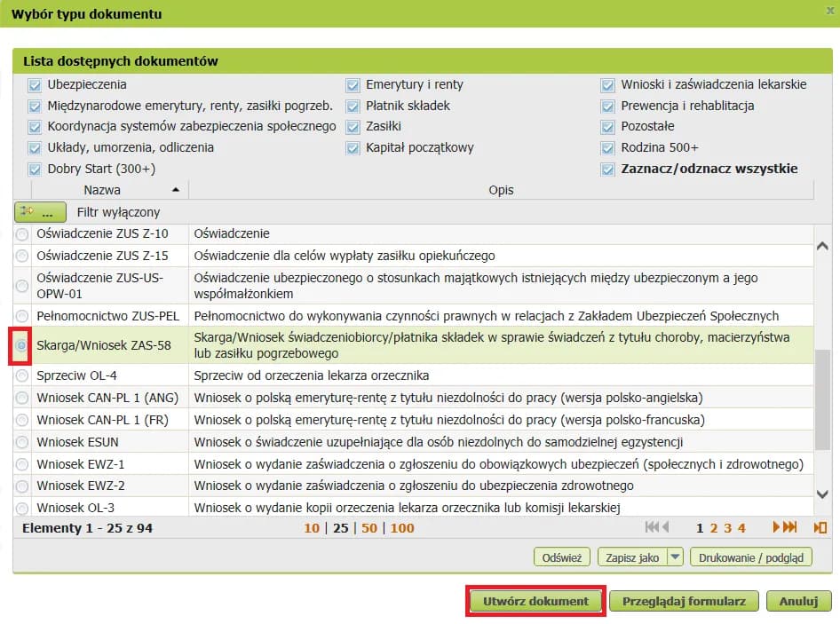Click the Utwórz dokument button
This screenshot has height=624, width=840.
pyautogui.click(x=535, y=601)
